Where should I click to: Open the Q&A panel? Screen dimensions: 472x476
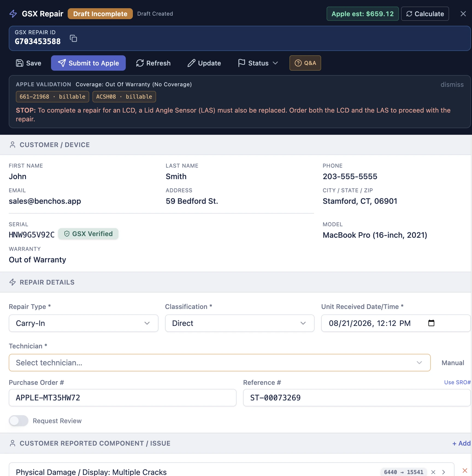[x=305, y=63]
